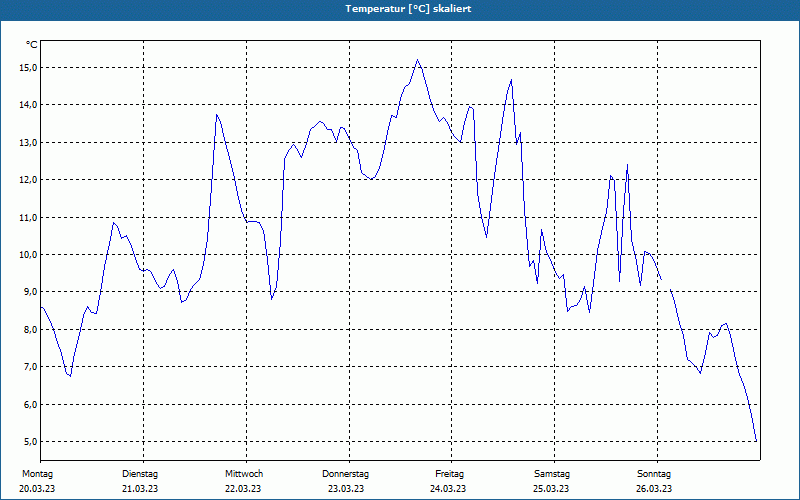Click the date 24.03.23

448,489
